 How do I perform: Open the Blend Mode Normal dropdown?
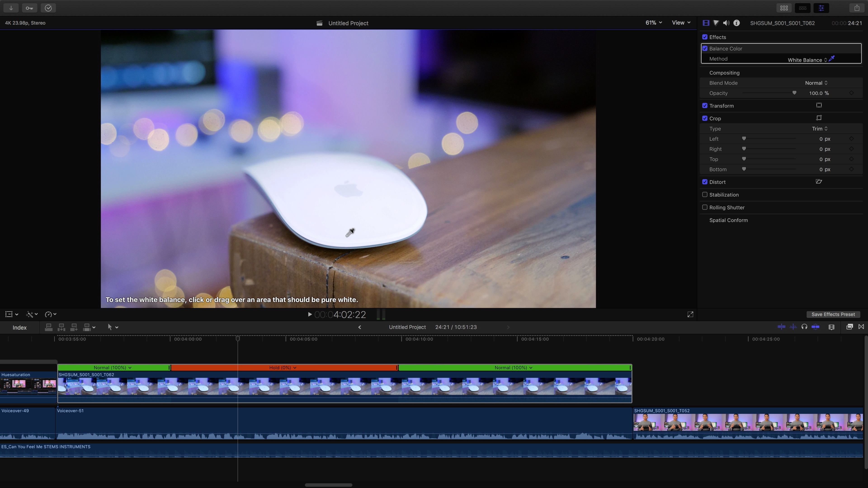[816, 83]
